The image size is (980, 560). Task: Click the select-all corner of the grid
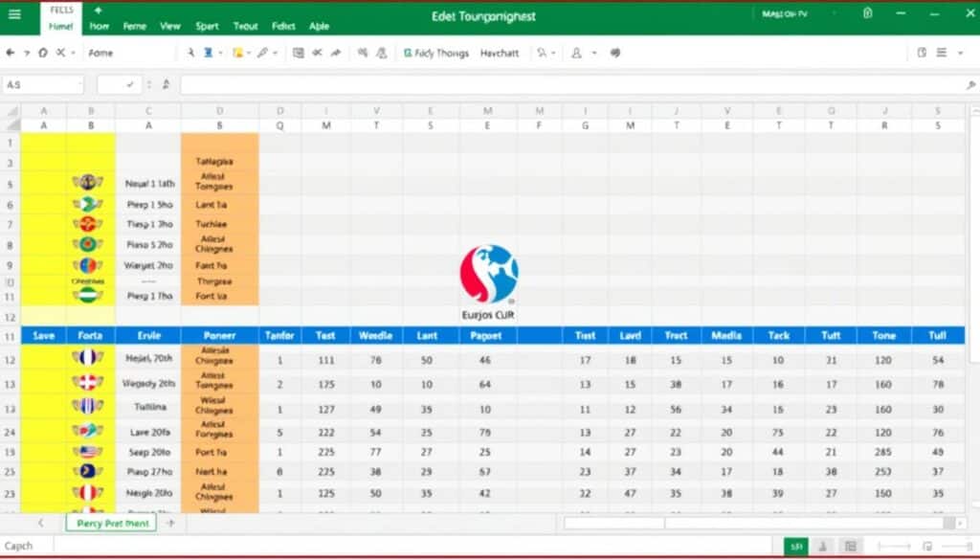(x=11, y=111)
